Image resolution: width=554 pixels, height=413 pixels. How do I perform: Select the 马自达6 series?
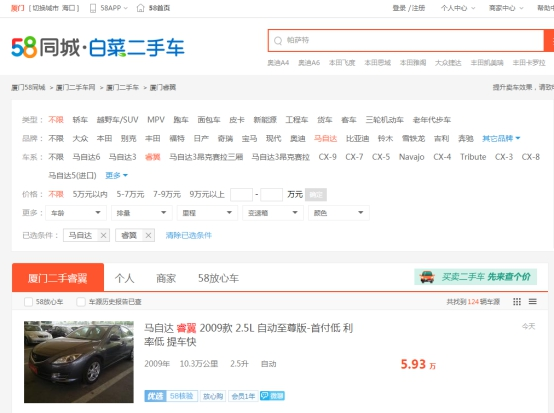(x=86, y=157)
